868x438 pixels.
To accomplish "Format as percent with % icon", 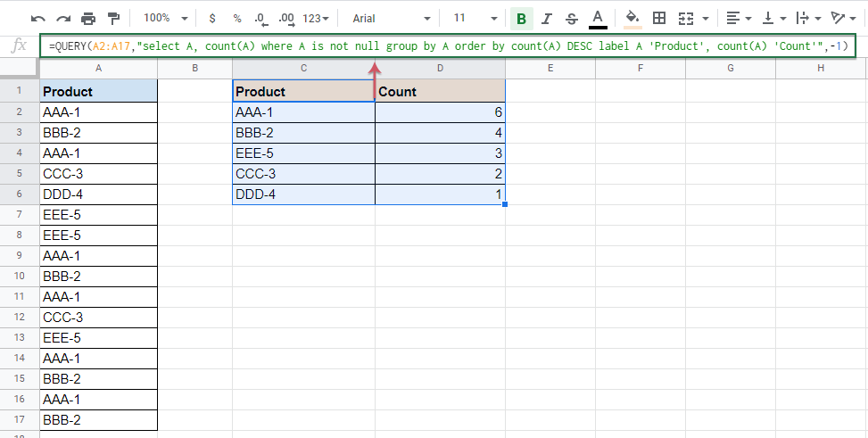I will 236,18.
